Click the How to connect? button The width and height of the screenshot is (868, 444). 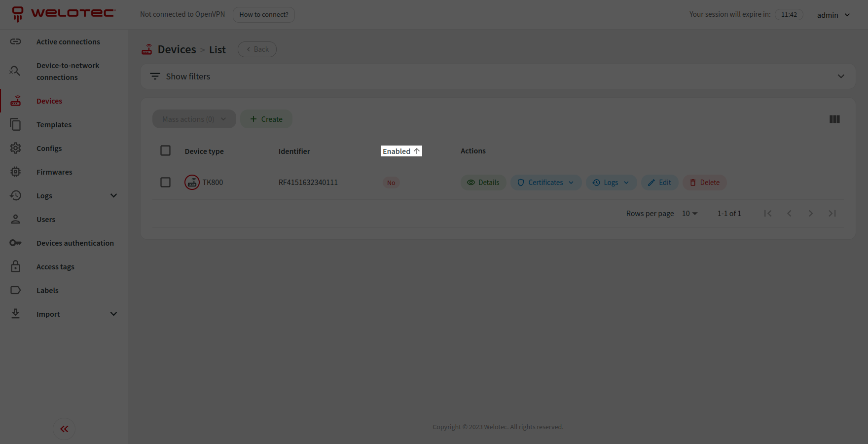(264, 15)
